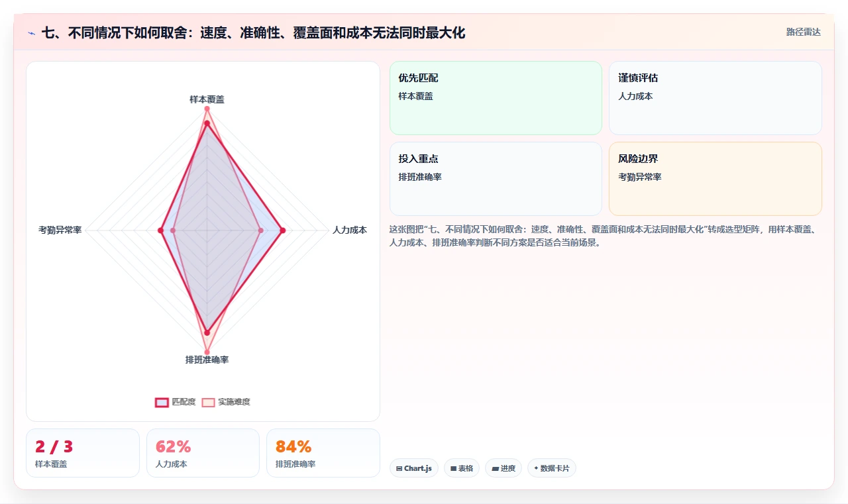The width and height of the screenshot is (848, 504).
Task: Click the 排班准确率 radar axis label
Action: point(207,360)
